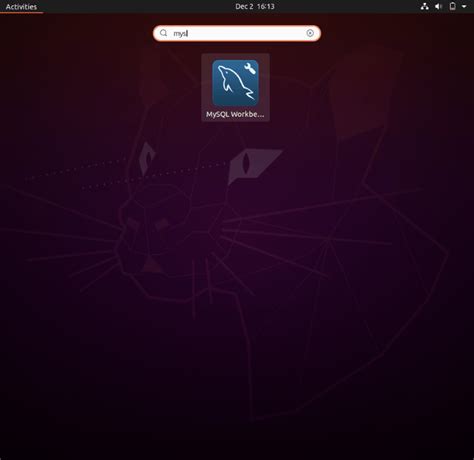The image size is (474, 460).
Task: Place cursor in the typed "mysl" text
Action: pyautogui.click(x=180, y=33)
